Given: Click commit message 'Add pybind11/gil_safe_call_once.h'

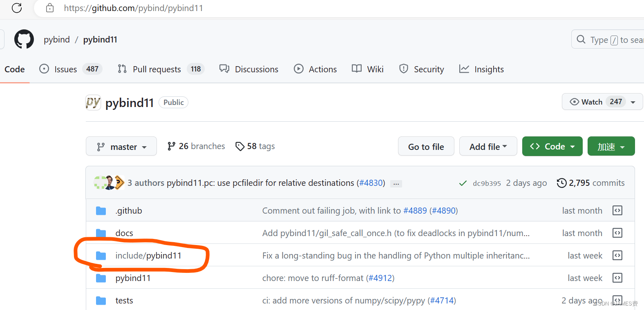Looking at the screenshot, I should click(396, 233).
